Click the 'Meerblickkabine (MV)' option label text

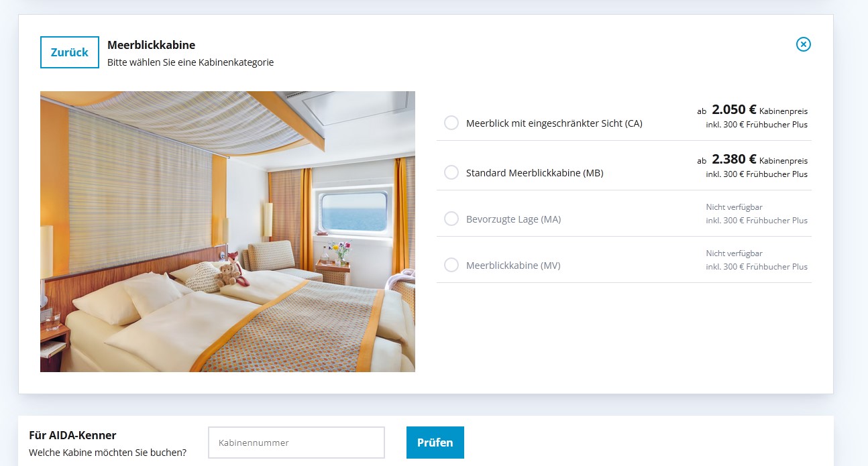[513, 266]
